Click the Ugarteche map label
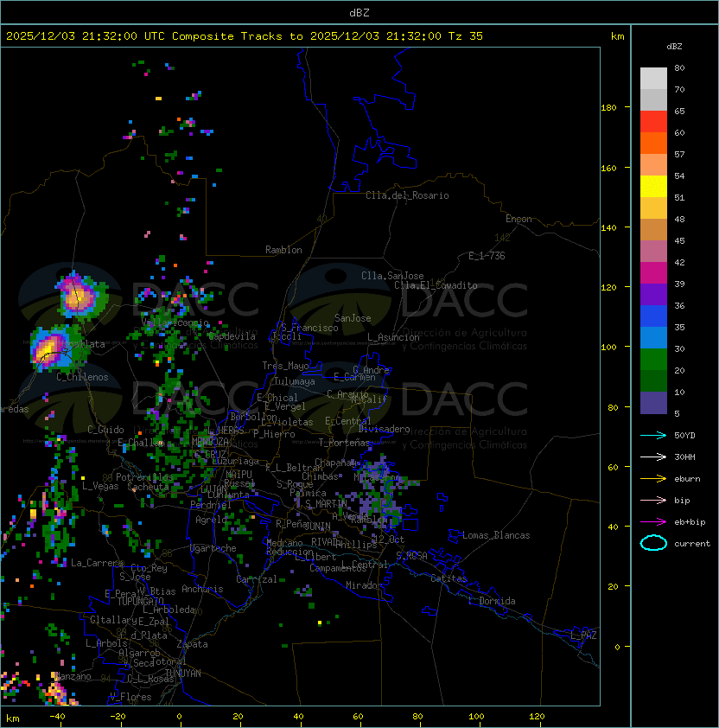The width and height of the screenshot is (719, 728). click(x=213, y=548)
